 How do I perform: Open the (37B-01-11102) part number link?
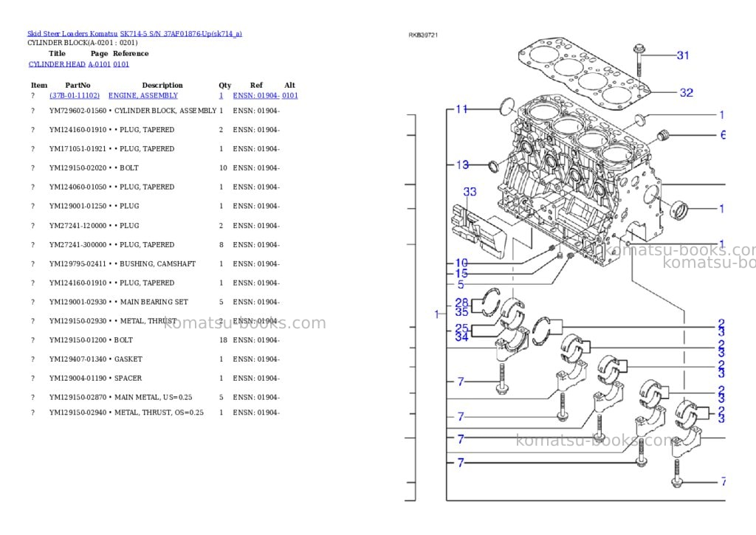tap(75, 95)
